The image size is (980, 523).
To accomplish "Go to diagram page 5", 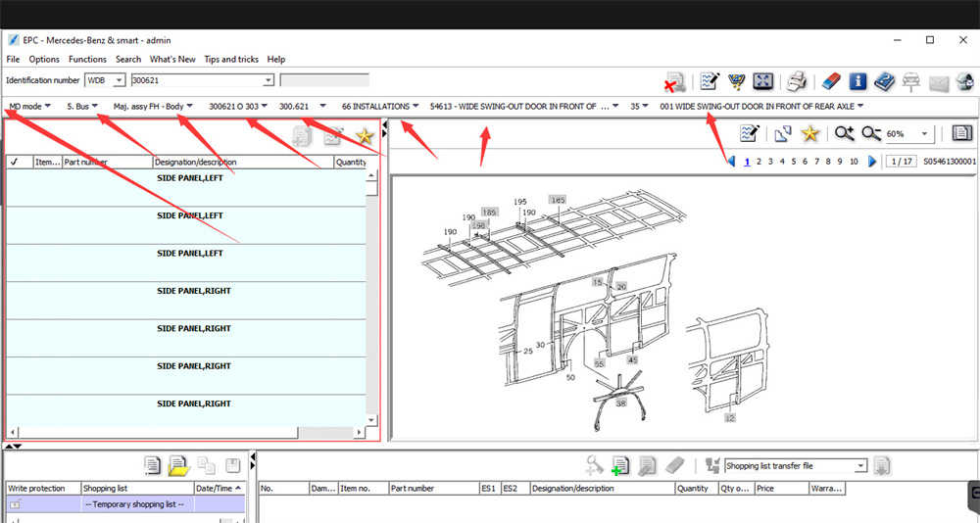I will [x=794, y=162].
